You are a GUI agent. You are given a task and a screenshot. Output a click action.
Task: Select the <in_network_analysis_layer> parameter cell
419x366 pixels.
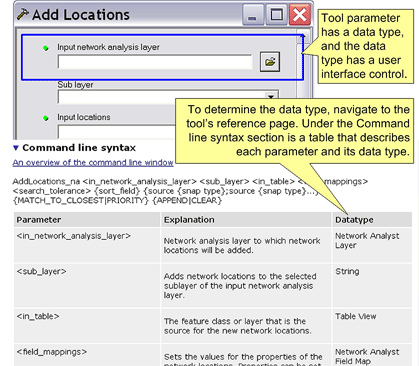point(87,245)
